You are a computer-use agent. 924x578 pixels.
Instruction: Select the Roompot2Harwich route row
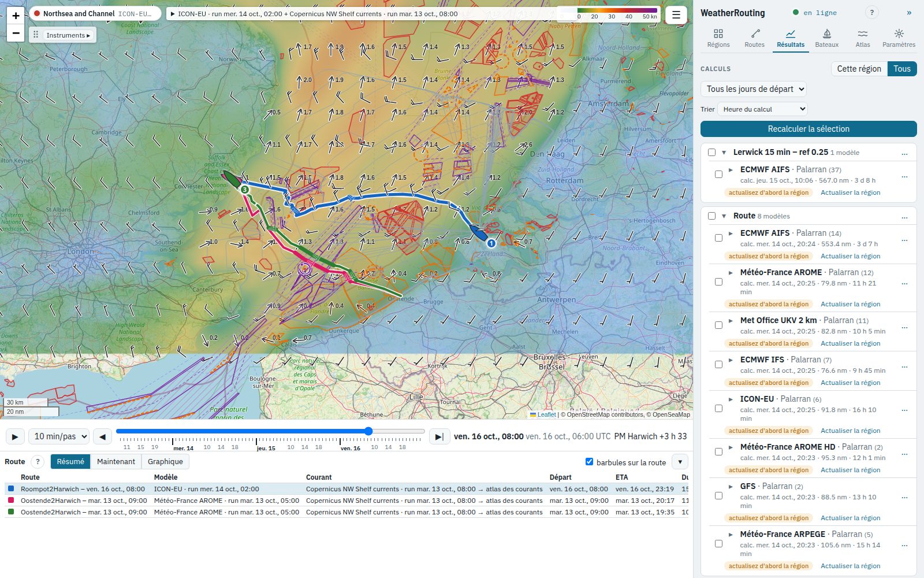(x=346, y=489)
